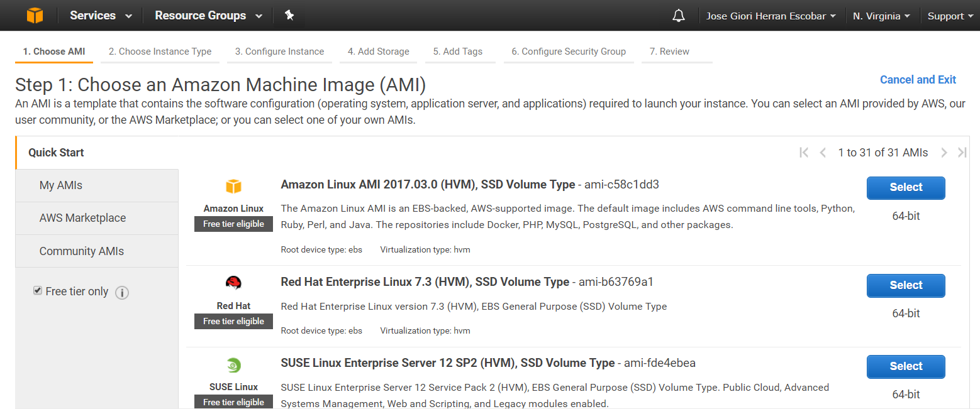The image size is (980, 409).
Task: Expand the Resource Groups menu
Action: 209,16
